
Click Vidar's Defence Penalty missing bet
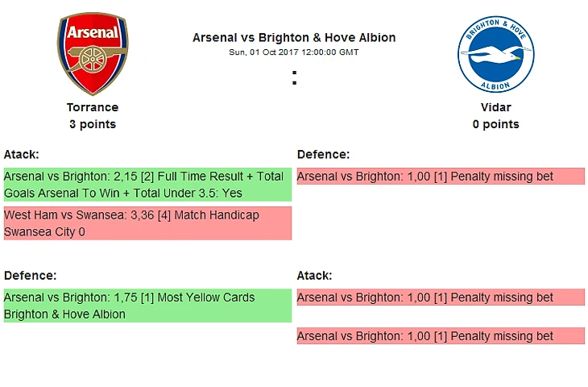(x=441, y=177)
